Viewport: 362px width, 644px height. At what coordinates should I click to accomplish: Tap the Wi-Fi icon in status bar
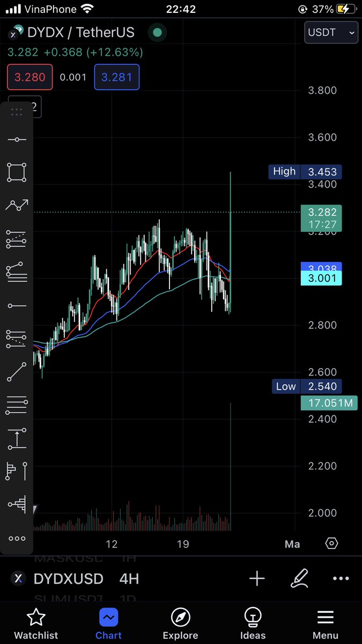[86, 9]
